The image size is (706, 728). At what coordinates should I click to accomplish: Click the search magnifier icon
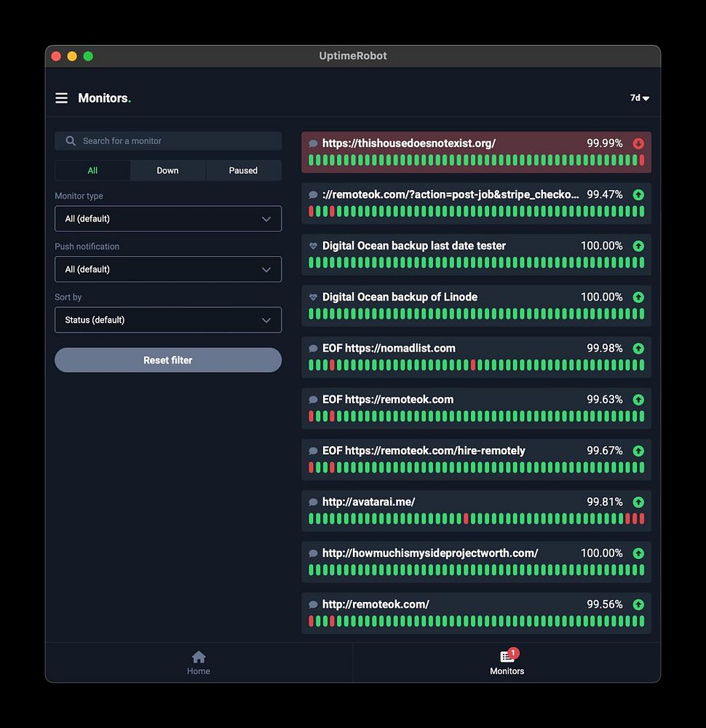point(71,141)
